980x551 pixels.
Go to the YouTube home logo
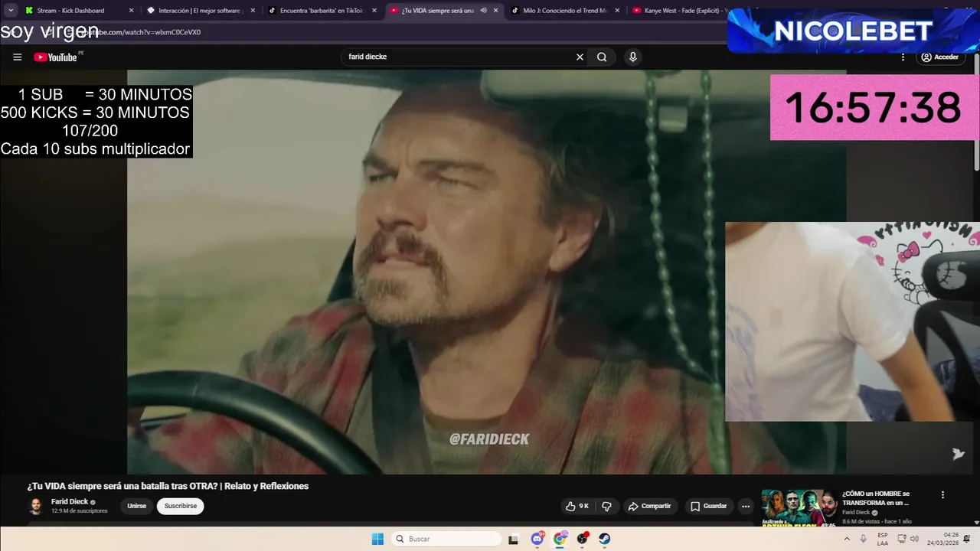pos(55,57)
